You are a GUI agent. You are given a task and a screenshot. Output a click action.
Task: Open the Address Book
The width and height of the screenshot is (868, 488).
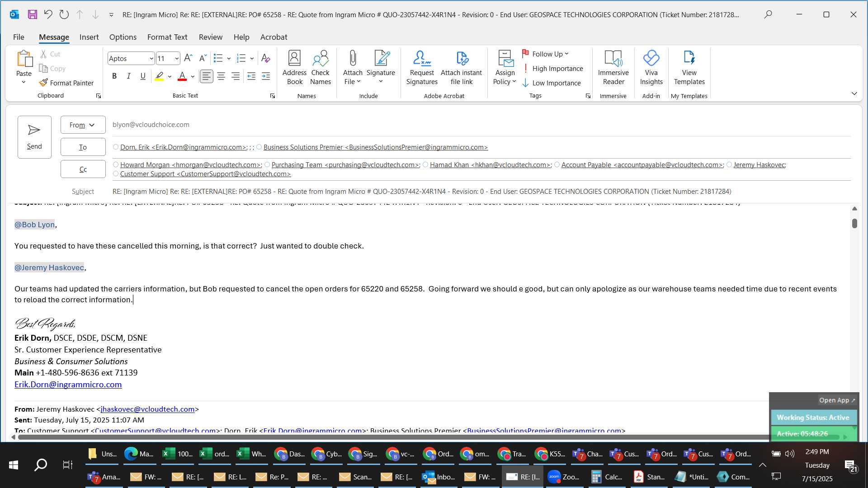(294, 68)
